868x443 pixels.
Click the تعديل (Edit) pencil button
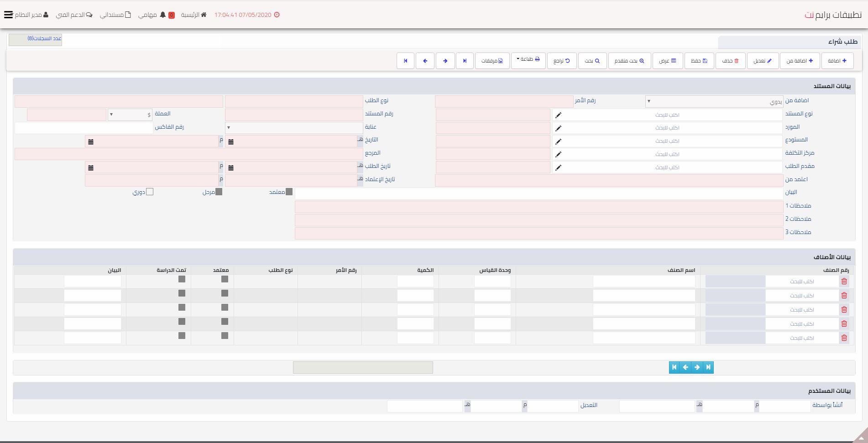pyautogui.click(x=763, y=61)
